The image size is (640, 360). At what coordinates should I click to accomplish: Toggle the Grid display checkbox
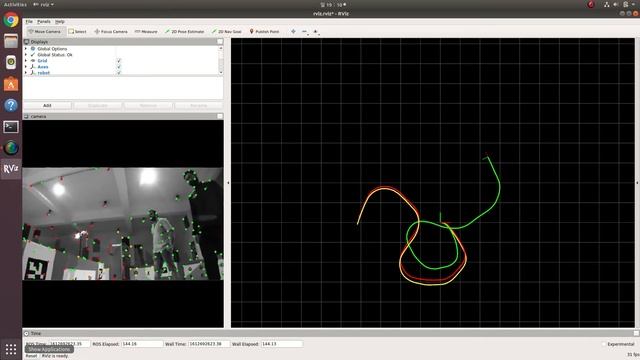pos(119,61)
